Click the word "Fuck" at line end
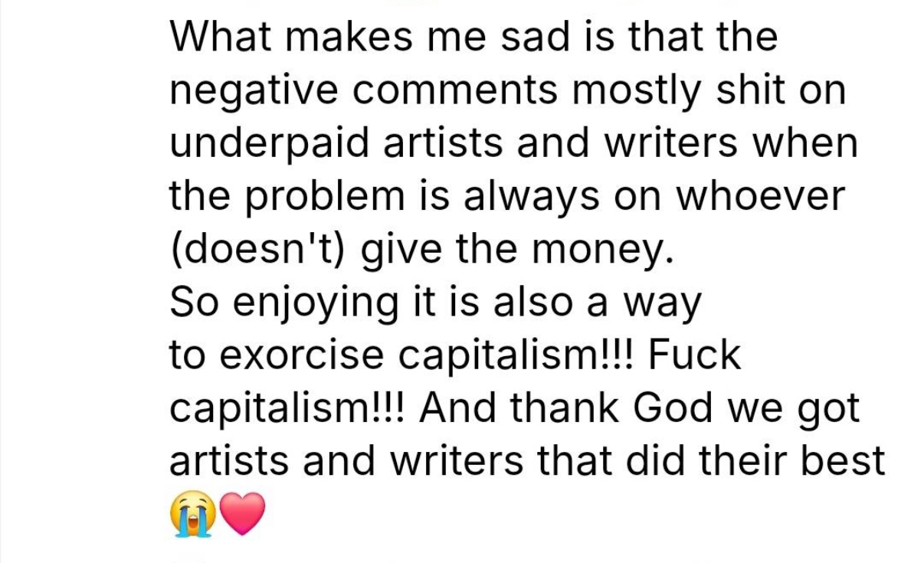The width and height of the screenshot is (924, 563). click(x=696, y=355)
